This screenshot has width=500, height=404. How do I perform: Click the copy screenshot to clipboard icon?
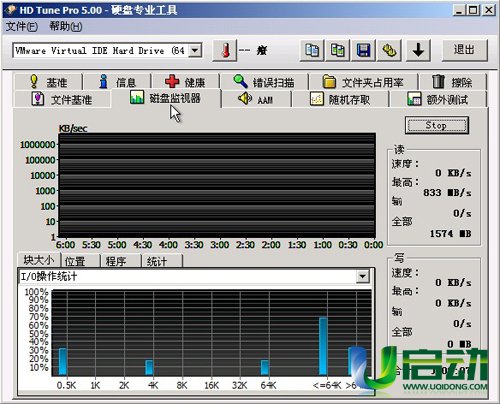click(338, 50)
